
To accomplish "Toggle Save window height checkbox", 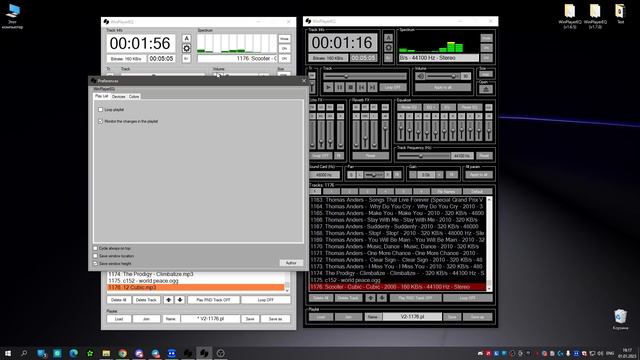I will [96, 264].
